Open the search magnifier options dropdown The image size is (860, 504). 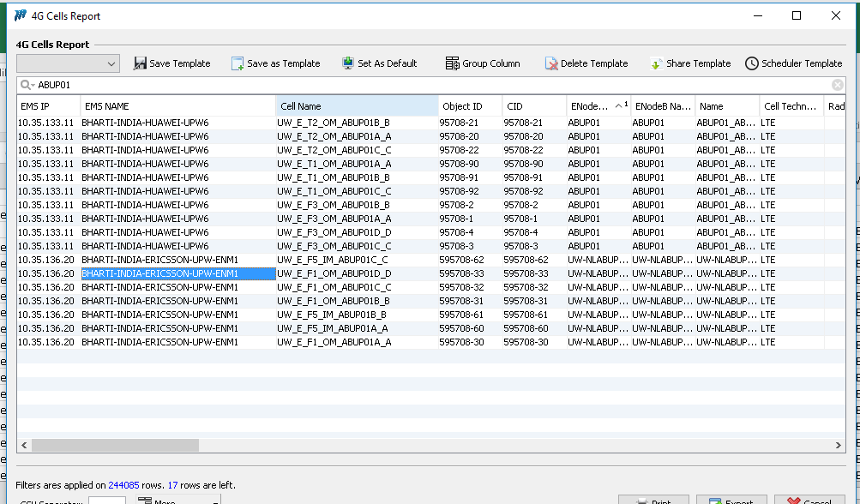(27, 85)
